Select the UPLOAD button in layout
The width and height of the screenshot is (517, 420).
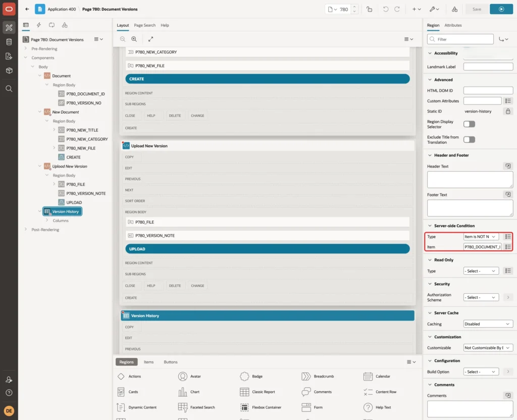[268, 249]
